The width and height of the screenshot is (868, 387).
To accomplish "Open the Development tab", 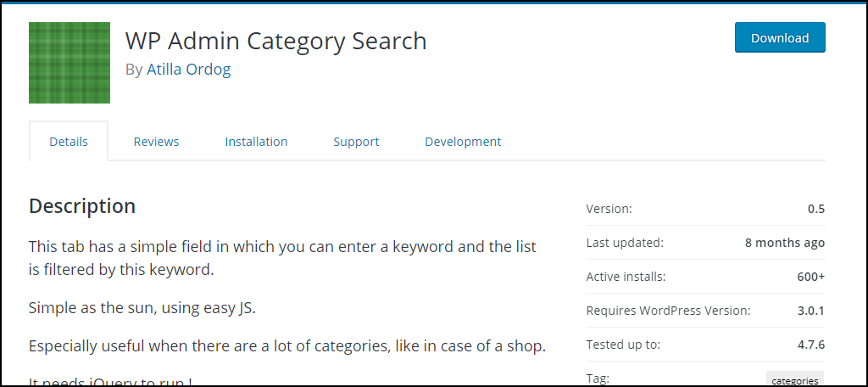I will coord(463,142).
